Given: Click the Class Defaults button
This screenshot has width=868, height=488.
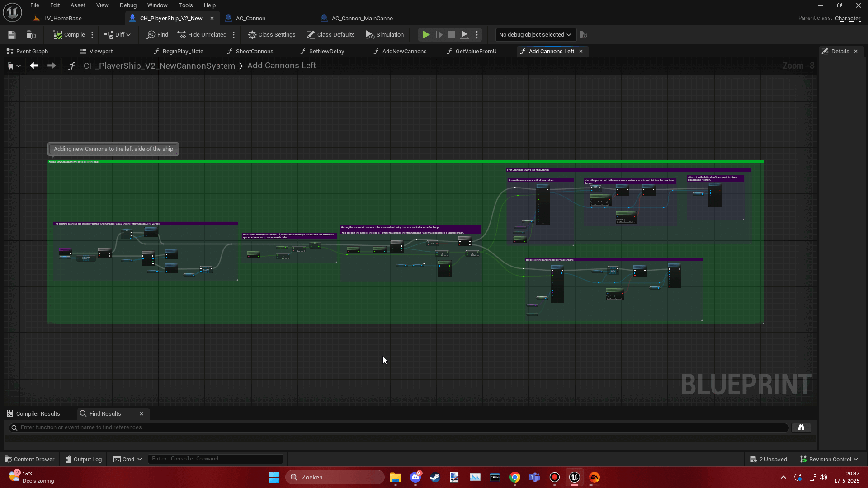Looking at the screenshot, I should [x=330, y=35].
